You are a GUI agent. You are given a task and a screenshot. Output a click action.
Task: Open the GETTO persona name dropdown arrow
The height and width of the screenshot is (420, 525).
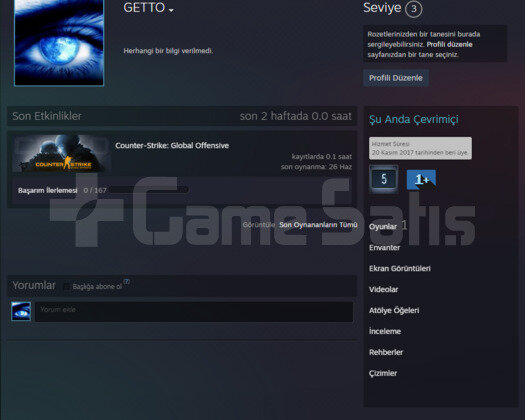point(171,10)
